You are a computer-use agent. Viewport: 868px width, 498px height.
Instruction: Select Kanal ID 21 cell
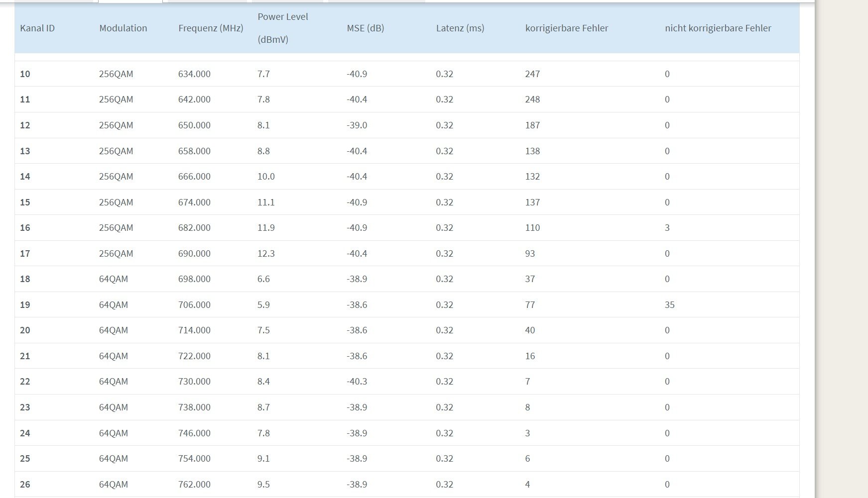click(25, 356)
